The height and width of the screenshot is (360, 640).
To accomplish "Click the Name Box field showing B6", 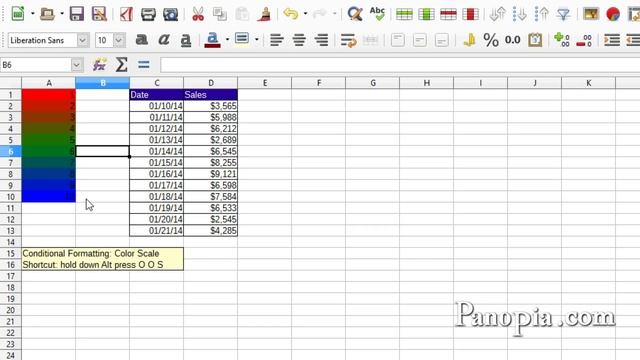I will click(x=36, y=65).
